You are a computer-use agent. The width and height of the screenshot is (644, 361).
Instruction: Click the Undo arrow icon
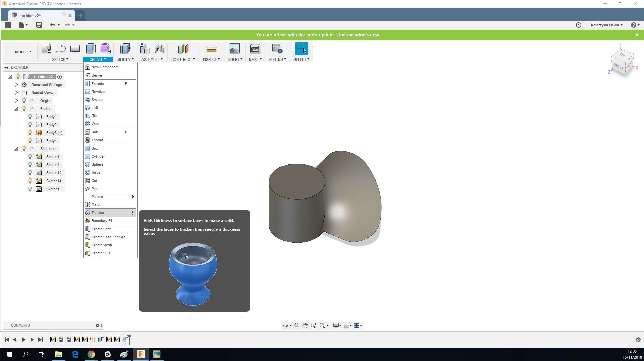[52, 25]
